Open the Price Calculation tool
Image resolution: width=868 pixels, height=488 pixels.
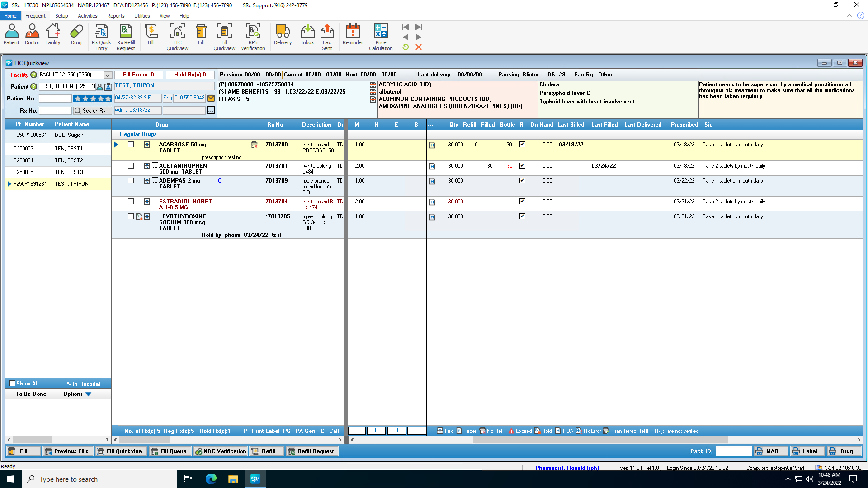381,37
